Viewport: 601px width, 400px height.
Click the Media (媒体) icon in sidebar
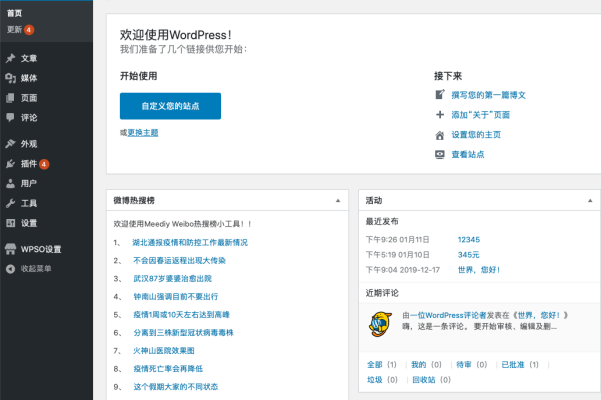[10, 78]
